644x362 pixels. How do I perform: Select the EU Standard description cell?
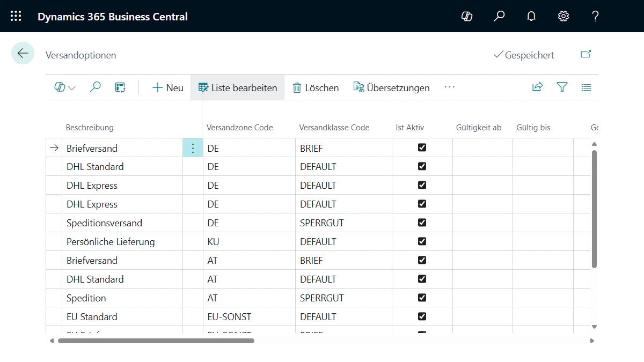click(x=122, y=316)
